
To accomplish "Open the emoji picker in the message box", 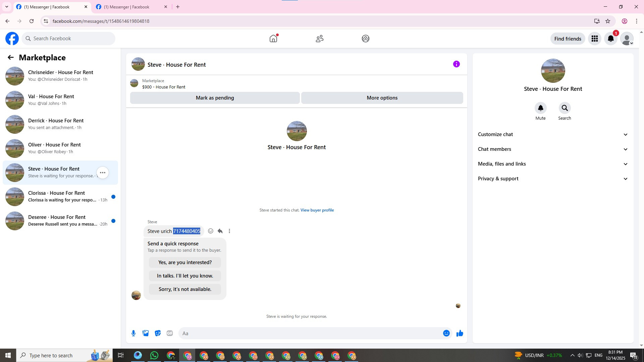I will click(x=446, y=333).
